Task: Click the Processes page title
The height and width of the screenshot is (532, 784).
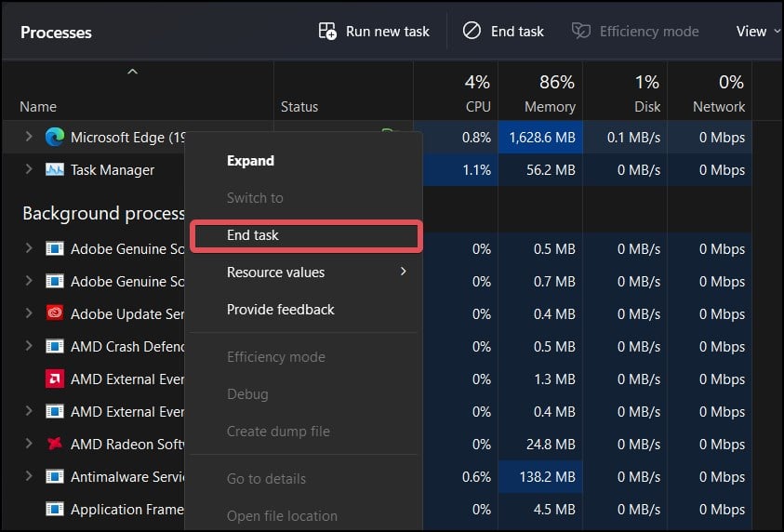Action: pos(56,33)
